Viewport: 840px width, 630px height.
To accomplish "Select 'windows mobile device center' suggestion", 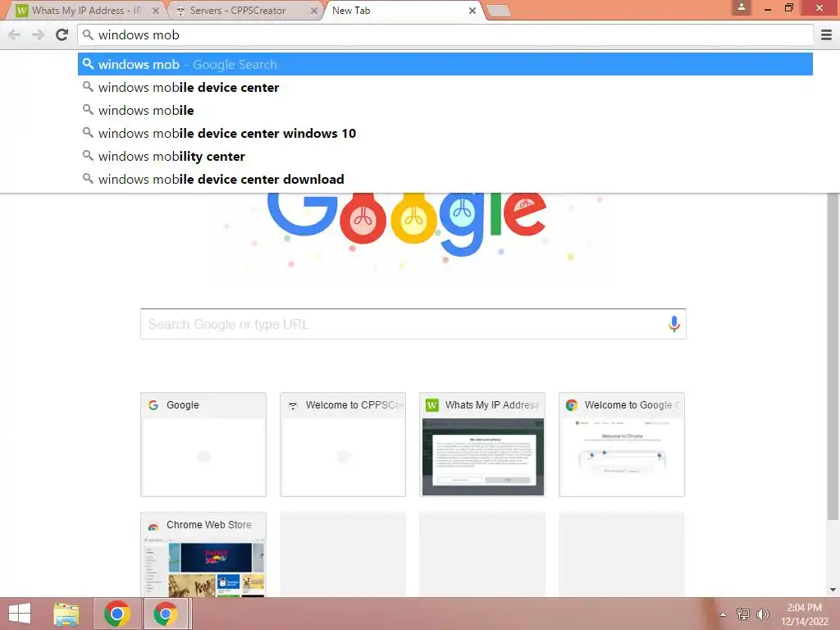I will pyautogui.click(x=445, y=87).
